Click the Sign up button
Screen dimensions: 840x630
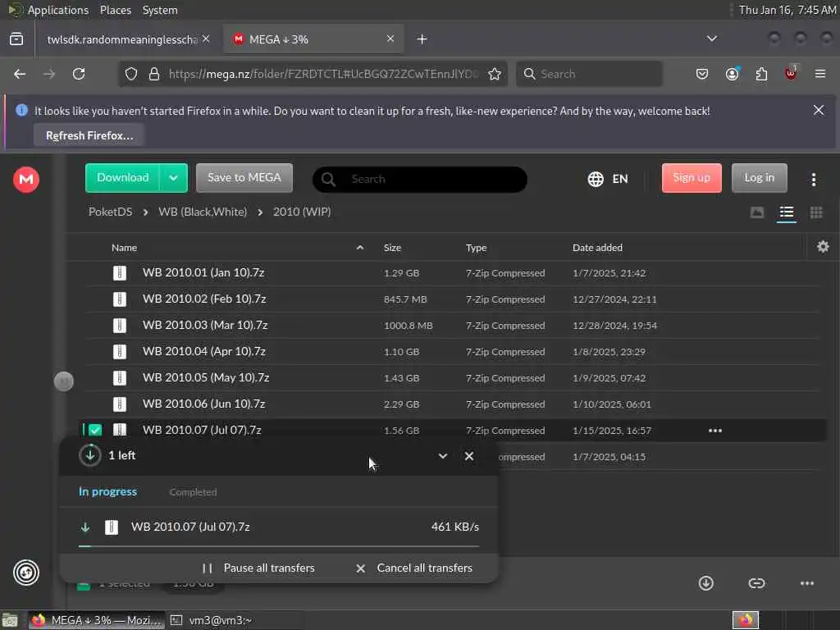point(692,178)
